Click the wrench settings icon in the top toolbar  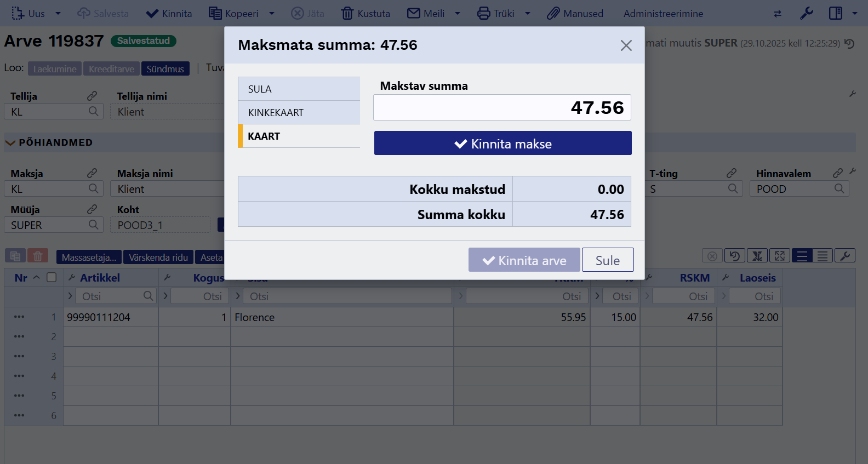tap(806, 14)
